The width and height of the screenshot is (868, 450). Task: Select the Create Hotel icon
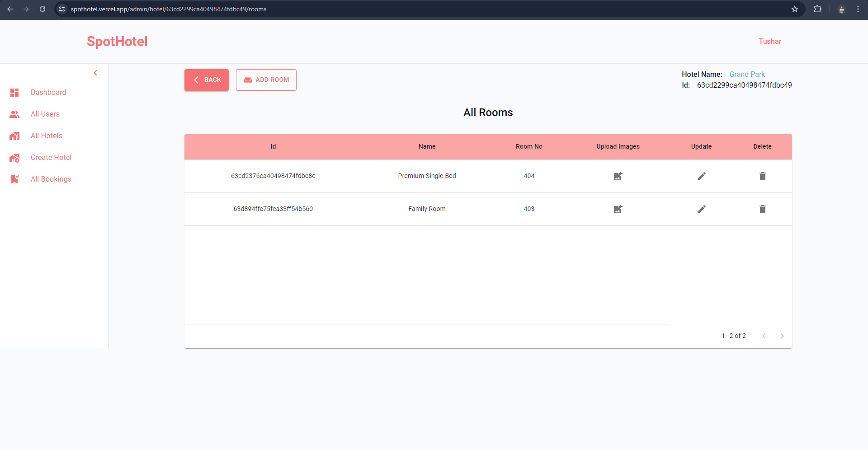[14, 157]
